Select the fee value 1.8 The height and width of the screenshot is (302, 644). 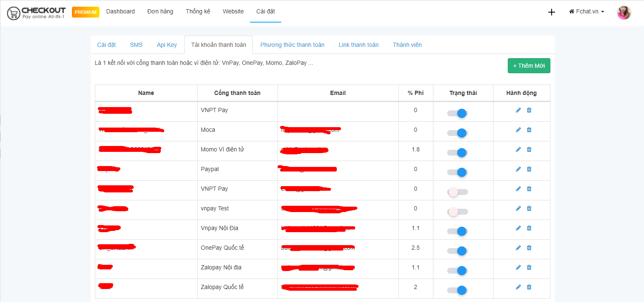pyautogui.click(x=416, y=149)
